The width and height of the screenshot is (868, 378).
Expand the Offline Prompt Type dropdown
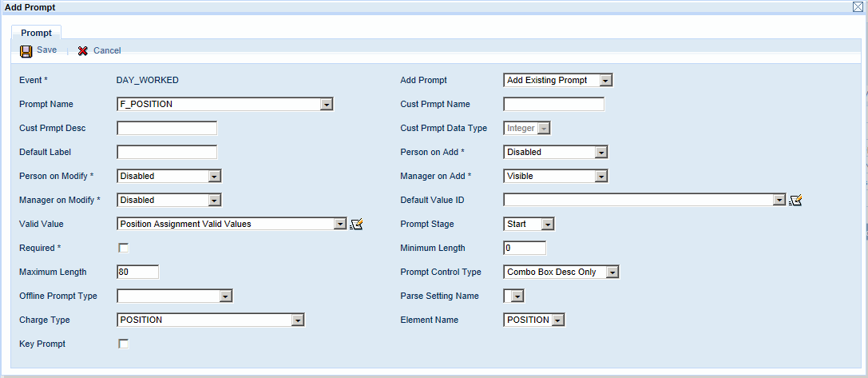coord(225,296)
